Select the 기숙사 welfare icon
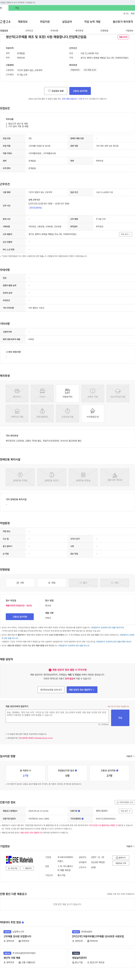The height and width of the screenshot is (980, 135). [42, 393]
